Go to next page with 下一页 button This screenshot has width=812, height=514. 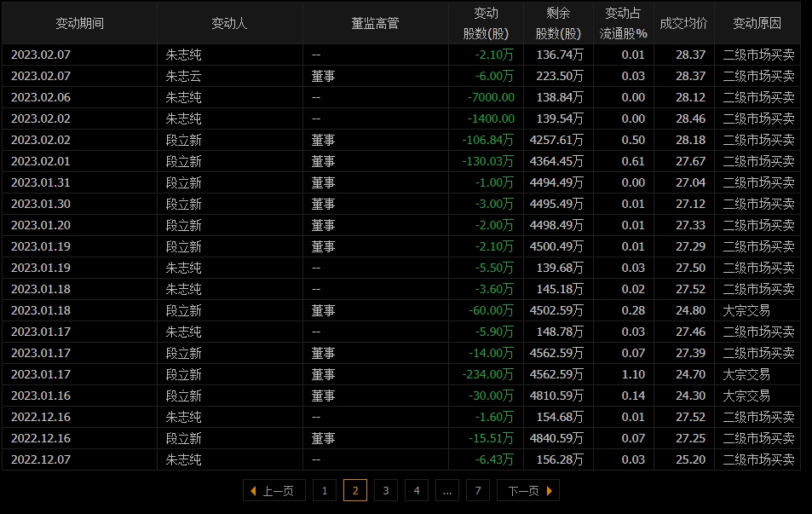point(527,491)
